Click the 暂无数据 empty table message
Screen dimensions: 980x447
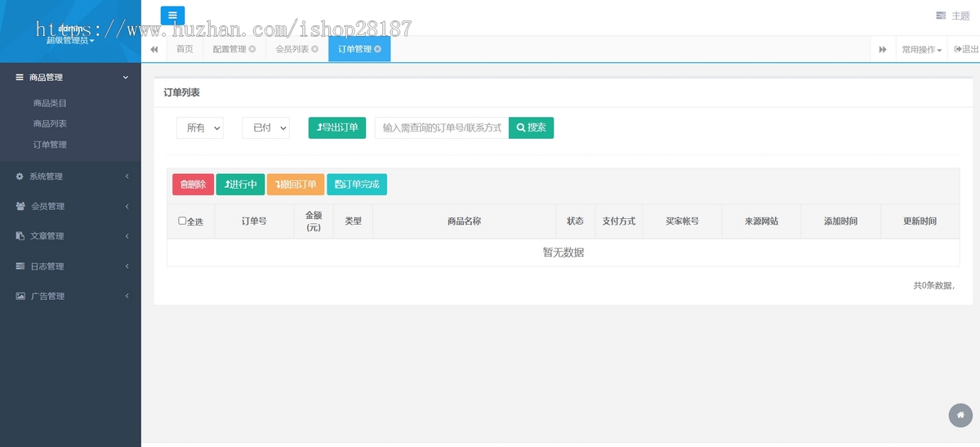point(563,253)
